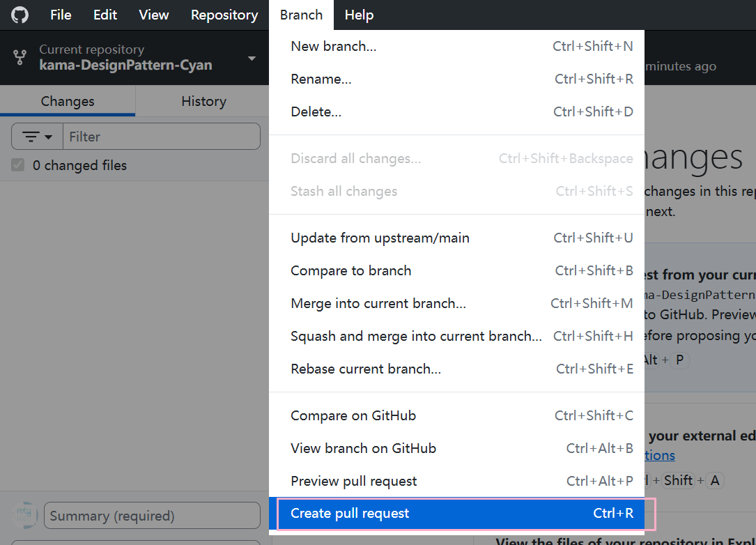Select Delete... from Branch menu
Image resolution: width=756 pixels, height=545 pixels.
456,112
